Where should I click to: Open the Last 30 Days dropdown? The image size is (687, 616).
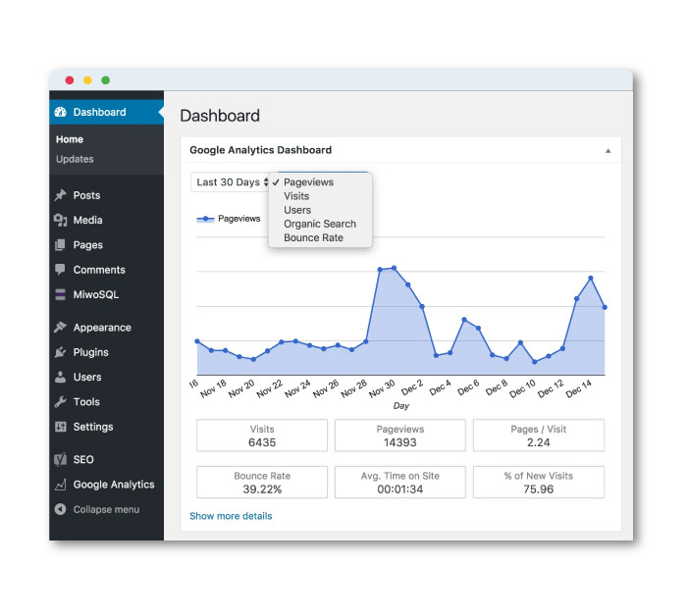(x=232, y=182)
